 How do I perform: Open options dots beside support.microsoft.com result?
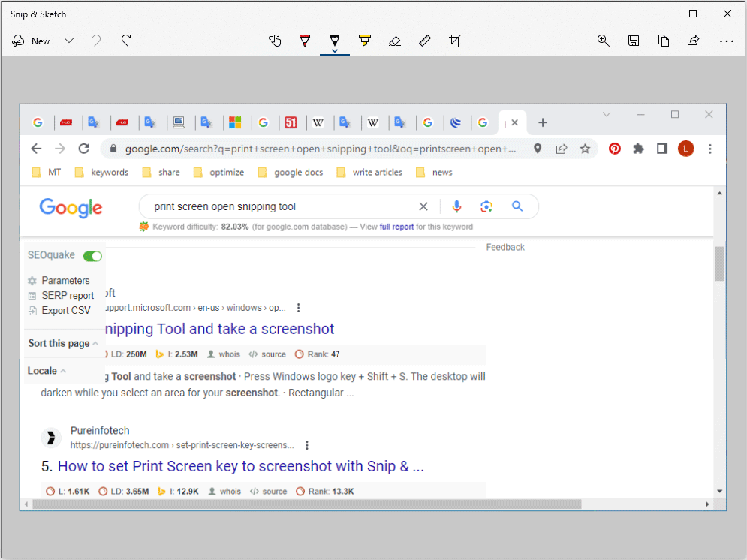pos(299,308)
